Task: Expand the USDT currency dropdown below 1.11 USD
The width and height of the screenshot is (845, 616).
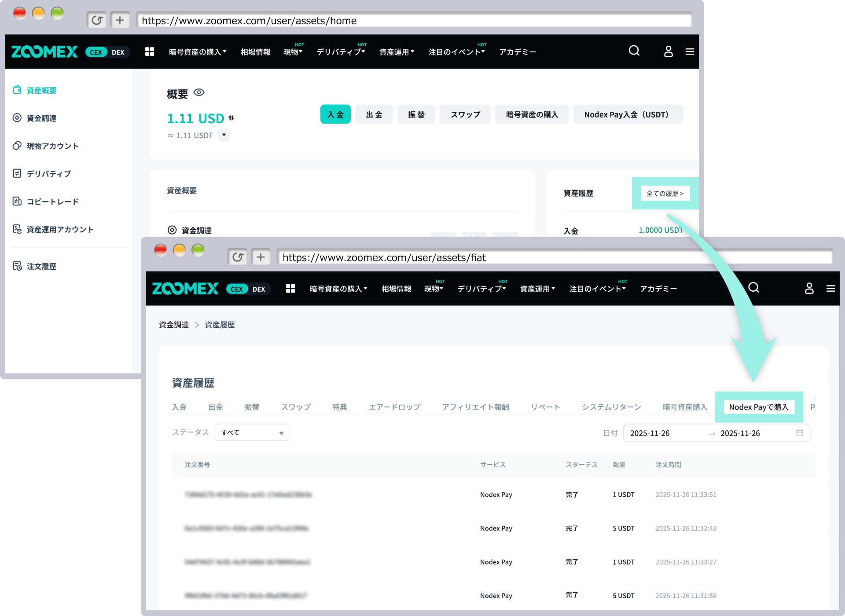Action: [x=224, y=135]
